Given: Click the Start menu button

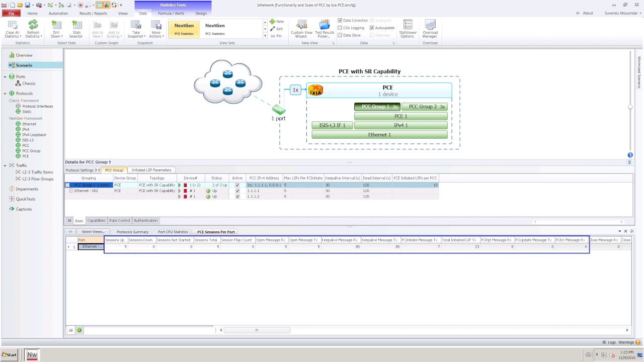Looking at the screenshot, I should click(9, 354).
